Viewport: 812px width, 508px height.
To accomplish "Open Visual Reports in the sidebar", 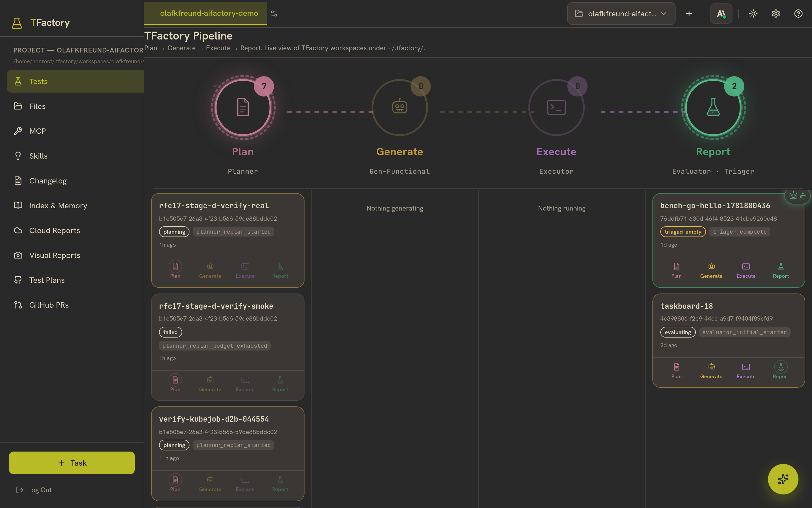I will click(76, 255).
